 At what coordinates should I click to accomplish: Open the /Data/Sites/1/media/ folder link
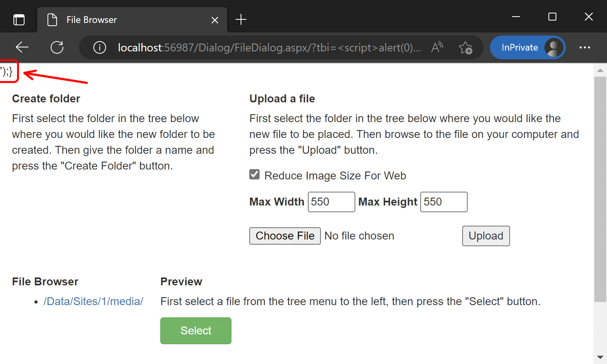(93, 301)
